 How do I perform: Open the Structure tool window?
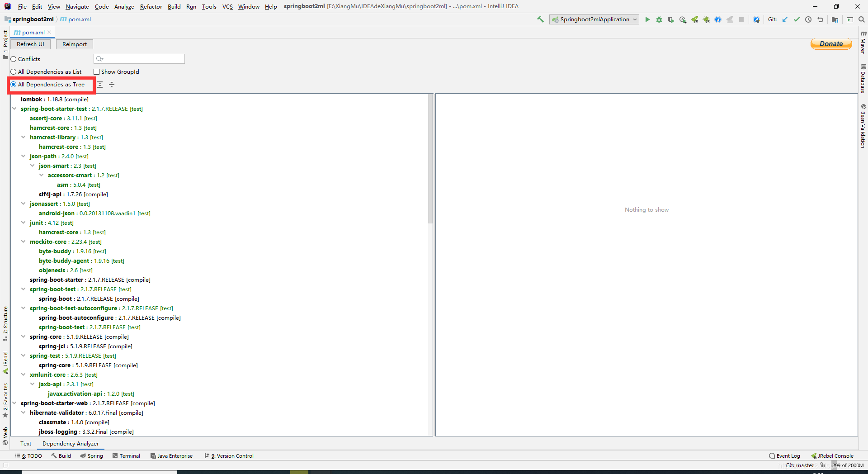tap(5, 323)
